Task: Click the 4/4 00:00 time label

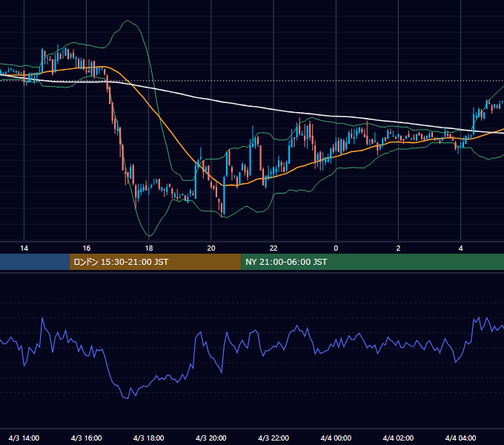Action: (336, 438)
